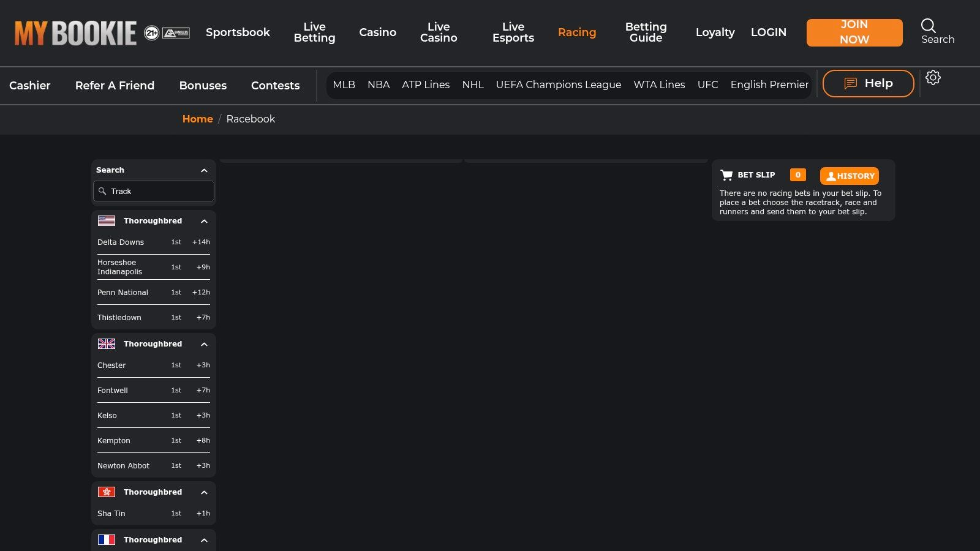Open the Help chat button
This screenshot has height=551, width=980.
868,83
